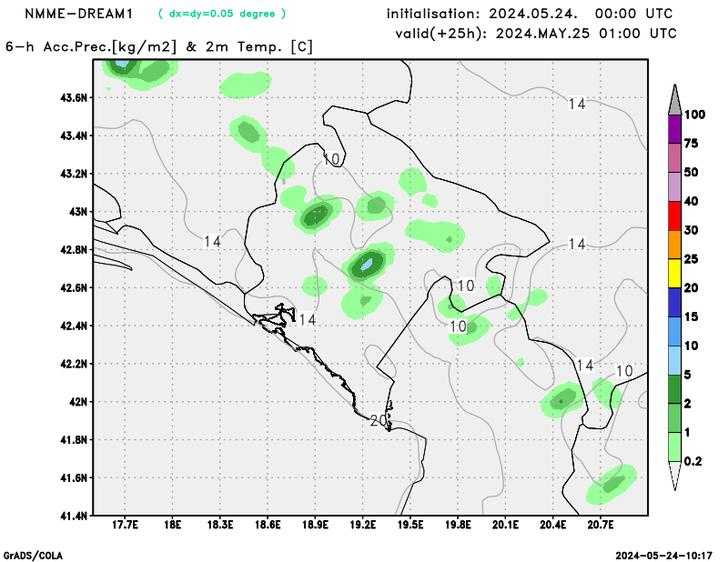Click the 43.4N latitude label

(74, 135)
